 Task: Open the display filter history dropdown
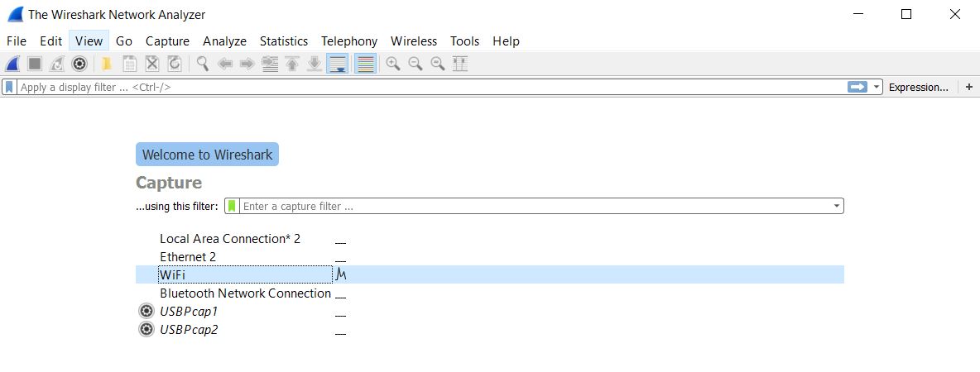[x=877, y=88]
